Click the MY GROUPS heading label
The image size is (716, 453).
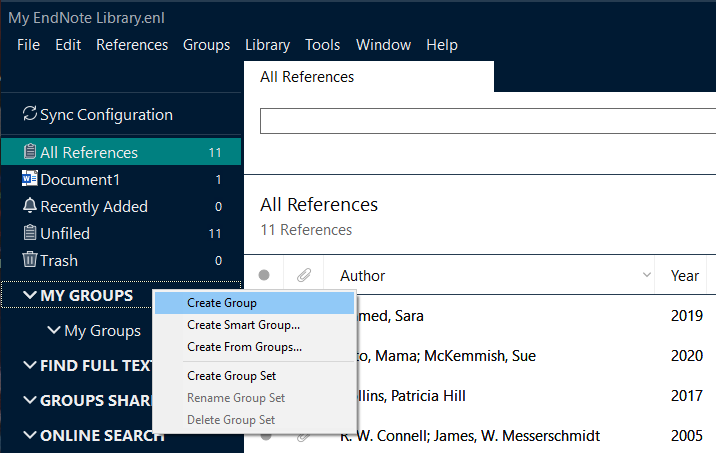click(x=87, y=295)
